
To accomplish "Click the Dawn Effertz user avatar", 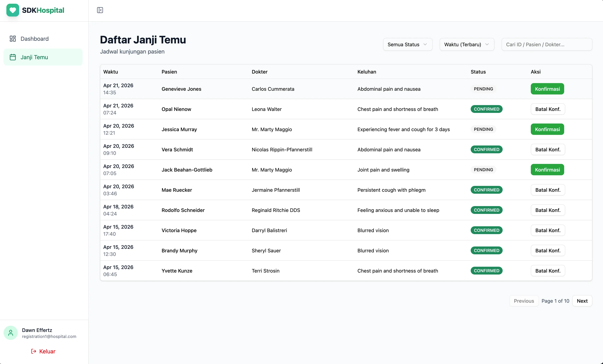I will 11,333.
